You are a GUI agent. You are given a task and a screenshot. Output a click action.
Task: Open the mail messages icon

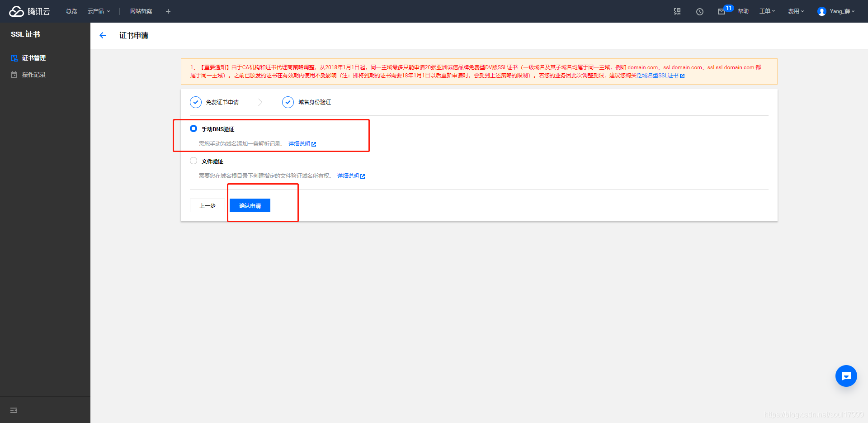click(x=722, y=12)
